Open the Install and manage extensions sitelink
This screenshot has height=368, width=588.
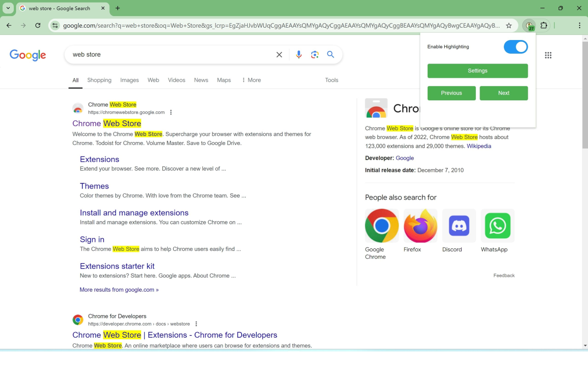pyautogui.click(x=134, y=213)
